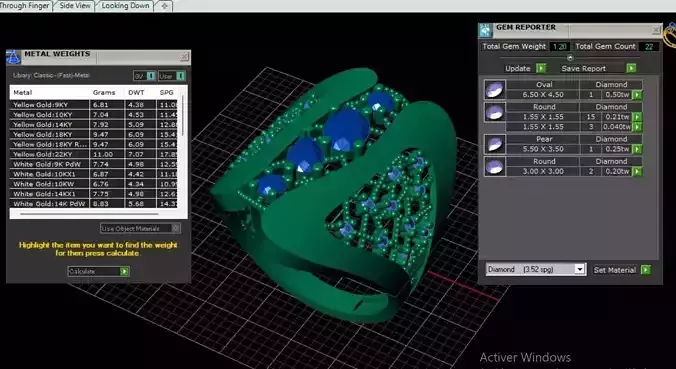This screenshot has width=676, height=369.
Task: Click the 6.50 X 4.50 size cell
Action: coord(543,95)
